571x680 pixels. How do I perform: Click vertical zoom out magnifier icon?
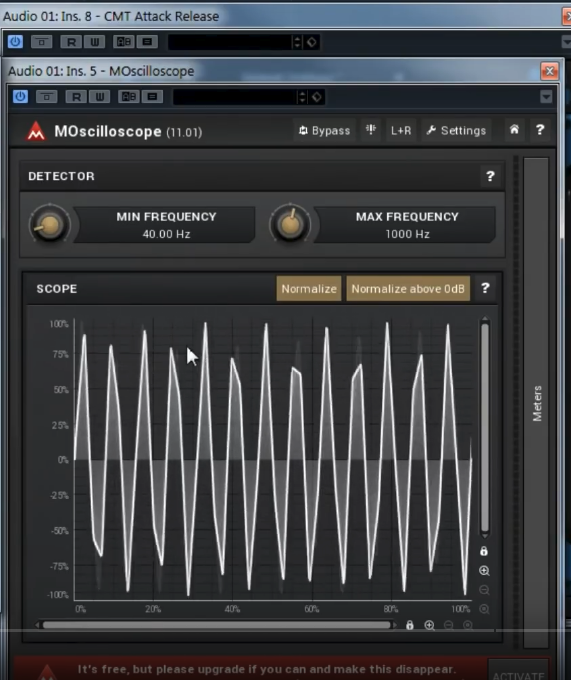click(484, 590)
